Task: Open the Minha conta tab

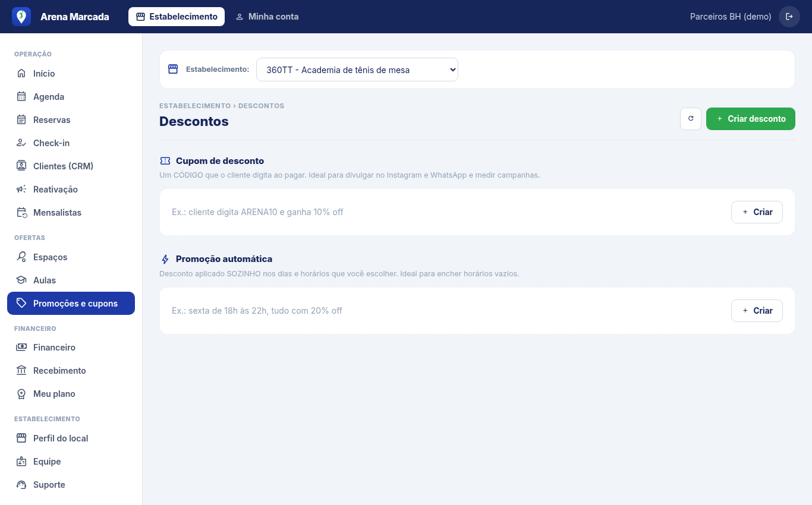Action: (x=267, y=17)
